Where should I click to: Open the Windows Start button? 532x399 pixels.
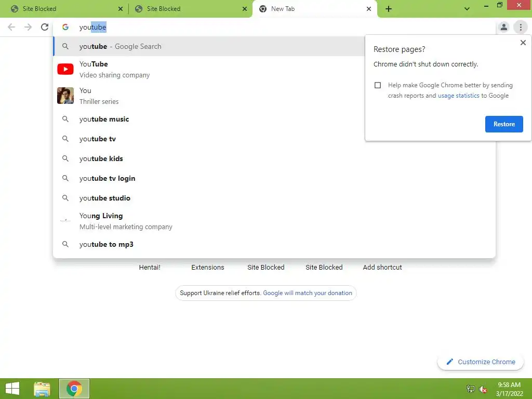[x=12, y=389]
